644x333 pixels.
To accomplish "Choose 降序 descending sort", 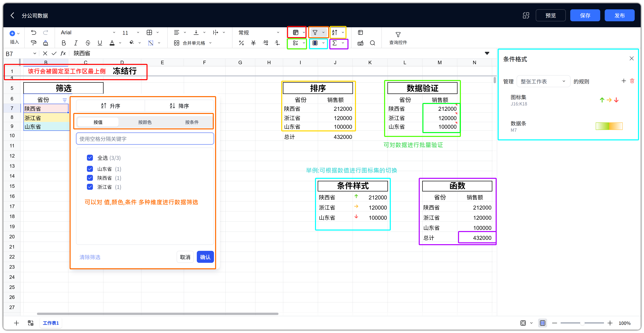I will pos(179,106).
